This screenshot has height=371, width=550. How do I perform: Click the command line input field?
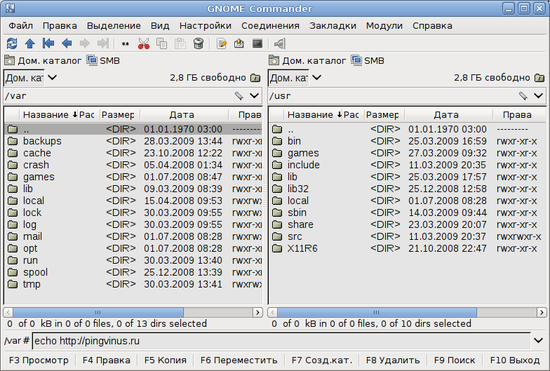coord(281,340)
